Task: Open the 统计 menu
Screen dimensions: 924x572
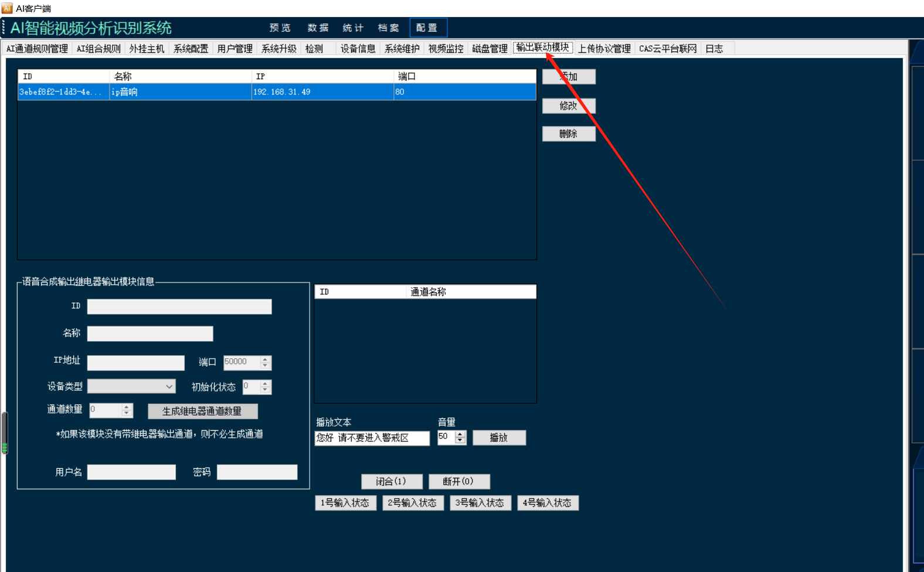Action: (x=353, y=28)
